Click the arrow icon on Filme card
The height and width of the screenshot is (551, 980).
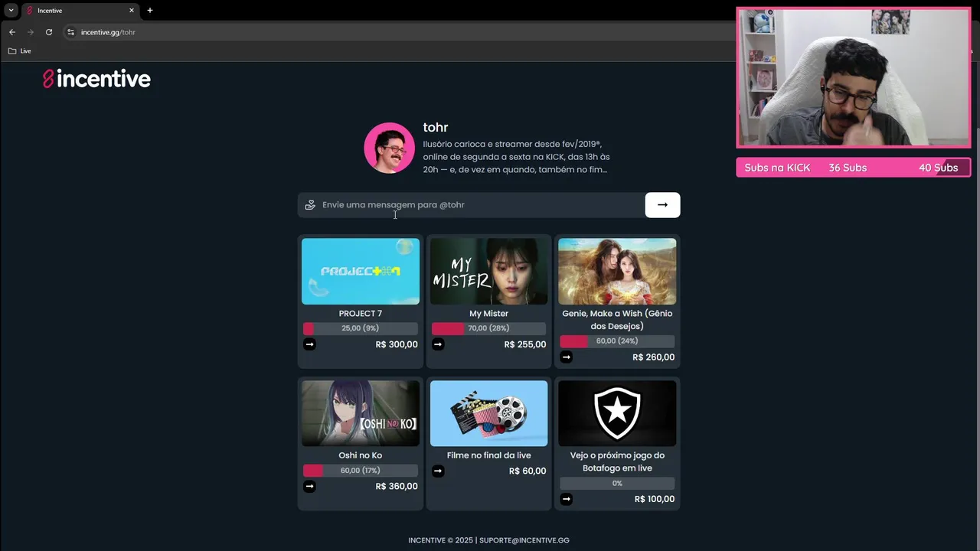tap(438, 471)
